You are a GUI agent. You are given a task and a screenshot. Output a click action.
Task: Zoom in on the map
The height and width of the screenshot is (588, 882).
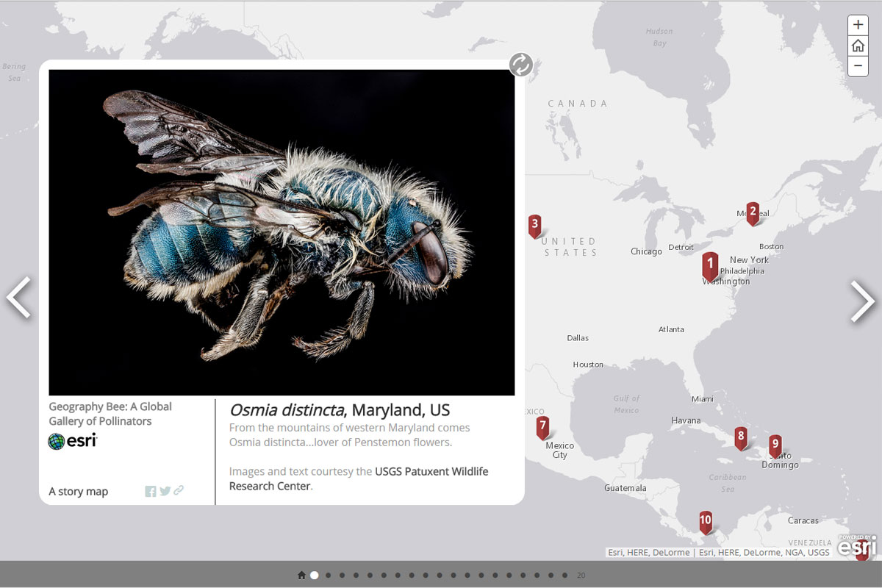pyautogui.click(x=858, y=25)
